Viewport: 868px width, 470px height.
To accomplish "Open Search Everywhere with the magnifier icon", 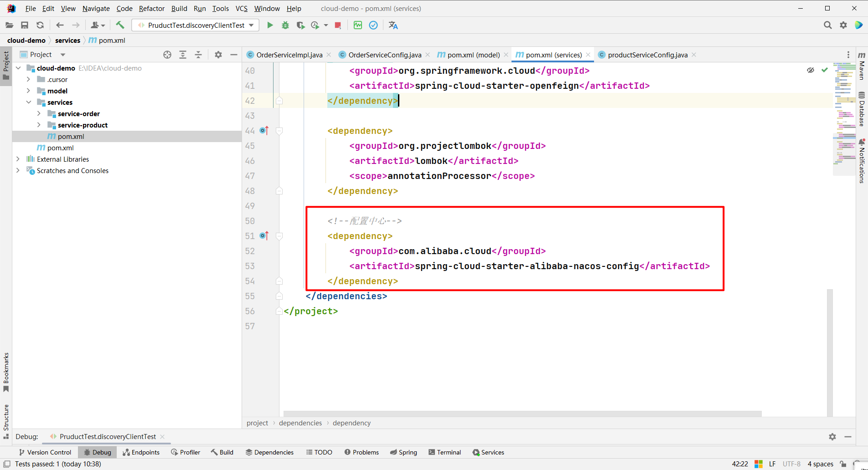I will [x=827, y=26].
